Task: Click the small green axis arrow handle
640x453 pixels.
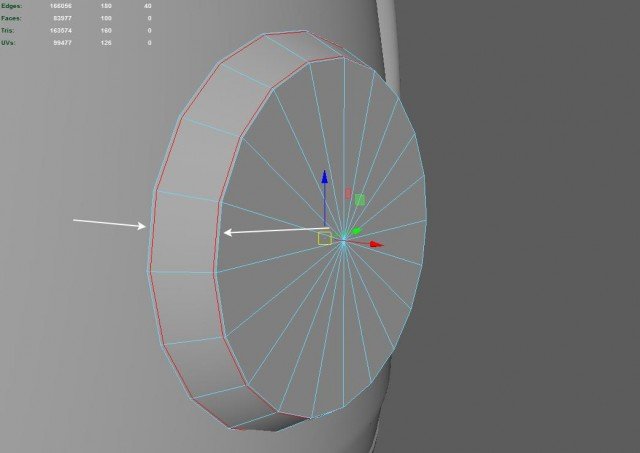Action: 355,232
